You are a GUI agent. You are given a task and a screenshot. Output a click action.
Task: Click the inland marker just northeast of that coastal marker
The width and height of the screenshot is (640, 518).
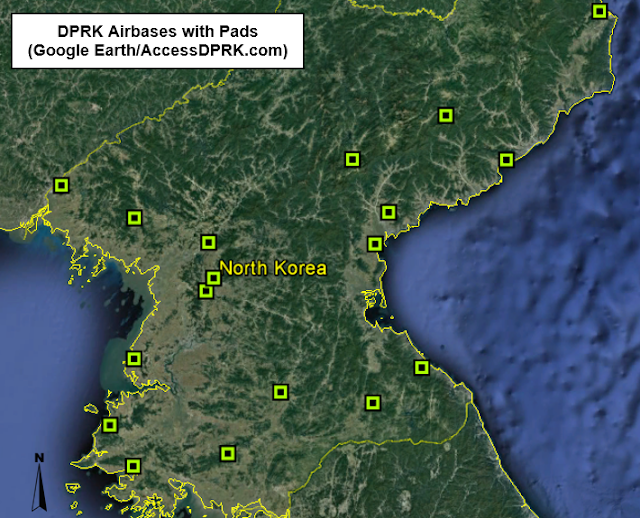tap(388, 212)
